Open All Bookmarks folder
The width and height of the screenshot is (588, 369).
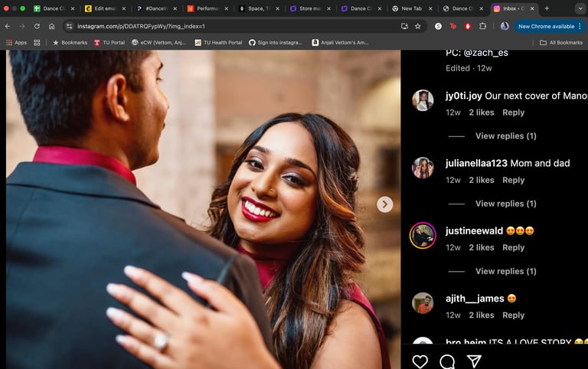pyautogui.click(x=561, y=43)
